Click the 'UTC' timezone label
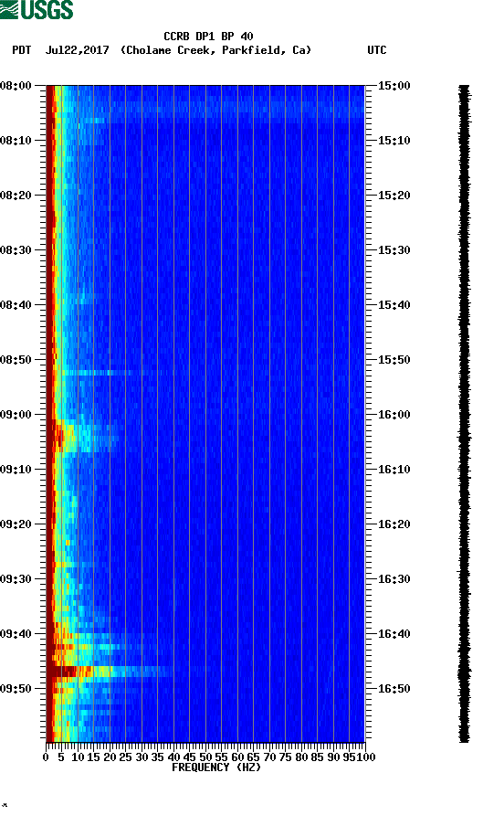Image resolution: width=504 pixels, height=815 pixels. pyautogui.click(x=377, y=50)
